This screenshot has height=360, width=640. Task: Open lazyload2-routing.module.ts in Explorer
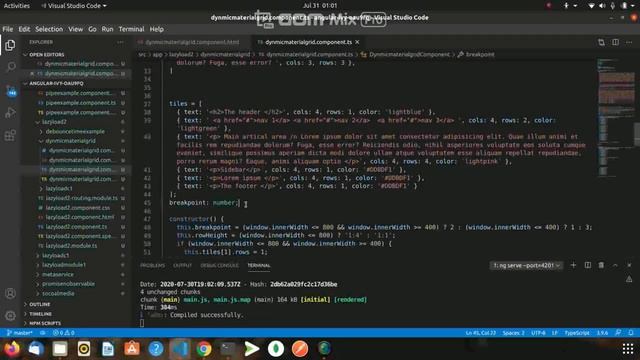pos(81,198)
